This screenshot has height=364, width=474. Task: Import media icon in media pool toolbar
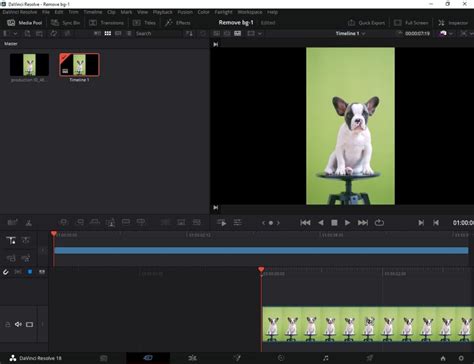tap(28, 33)
